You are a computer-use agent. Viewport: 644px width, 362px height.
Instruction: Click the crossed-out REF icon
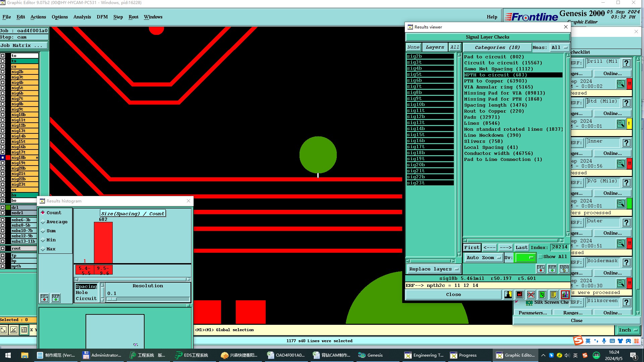coord(531,295)
